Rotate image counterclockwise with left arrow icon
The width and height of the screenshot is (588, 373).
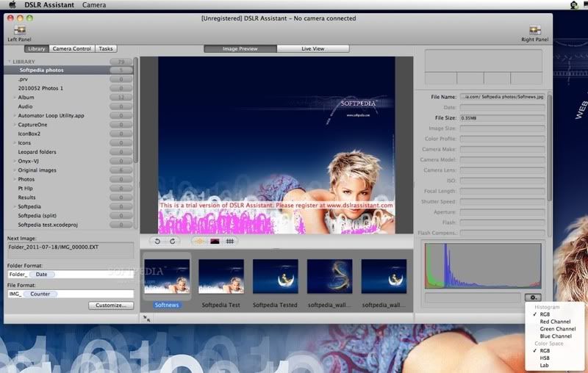[157, 241]
